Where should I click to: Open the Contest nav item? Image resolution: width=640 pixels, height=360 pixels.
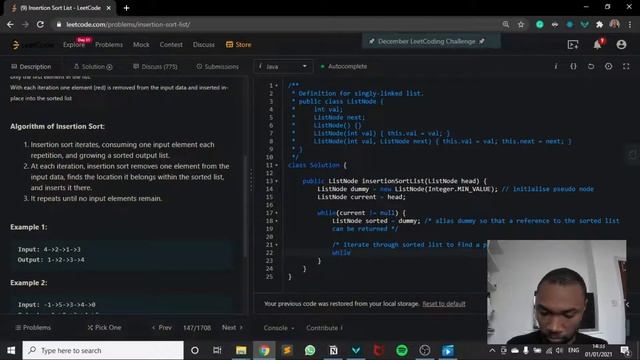click(171, 44)
